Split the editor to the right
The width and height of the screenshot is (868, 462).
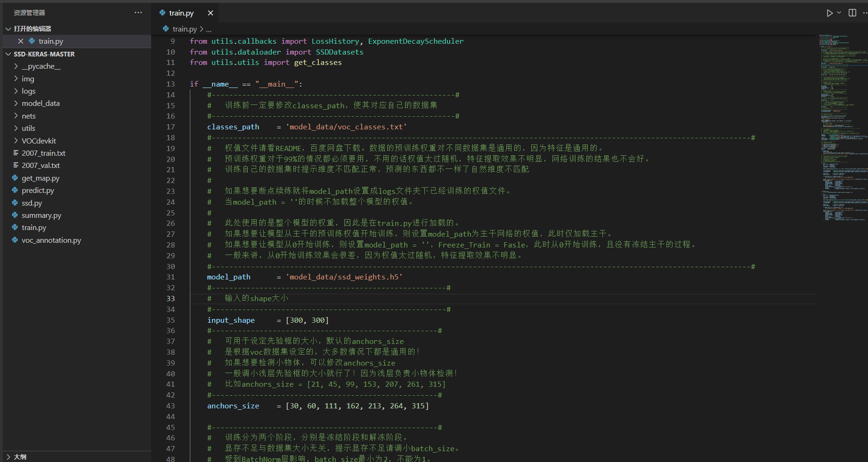pyautogui.click(x=852, y=13)
